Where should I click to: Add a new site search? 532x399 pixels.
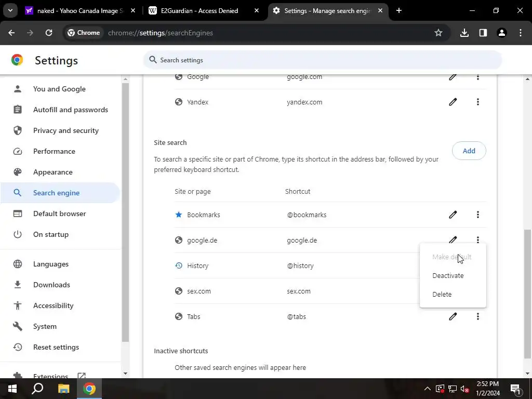(x=469, y=151)
